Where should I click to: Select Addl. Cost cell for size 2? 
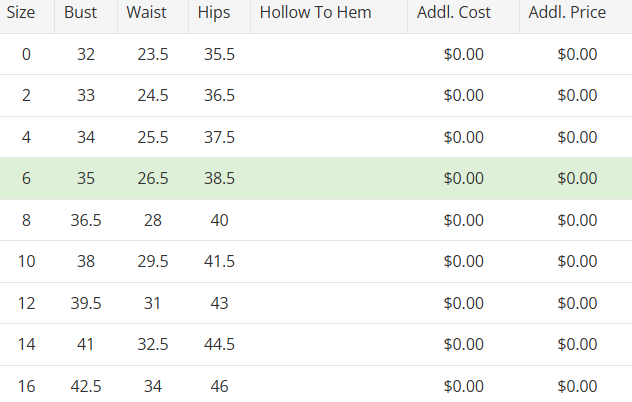tap(464, 96)
